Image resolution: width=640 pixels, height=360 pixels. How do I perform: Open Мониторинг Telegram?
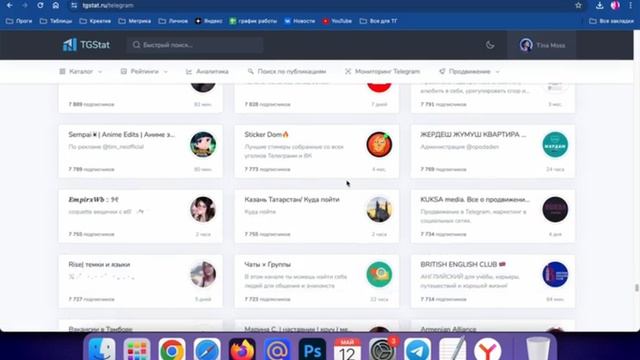[x=382, y=71]
